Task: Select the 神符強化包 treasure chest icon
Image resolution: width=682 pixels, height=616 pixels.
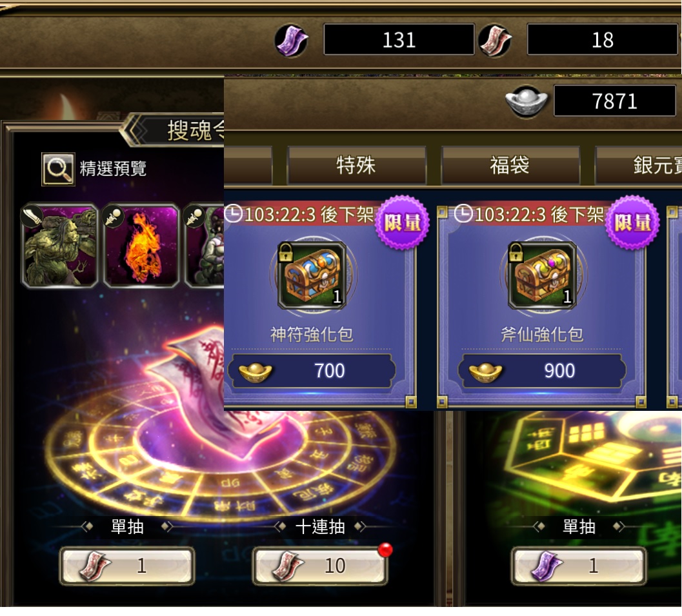Action: click(312, 275)
